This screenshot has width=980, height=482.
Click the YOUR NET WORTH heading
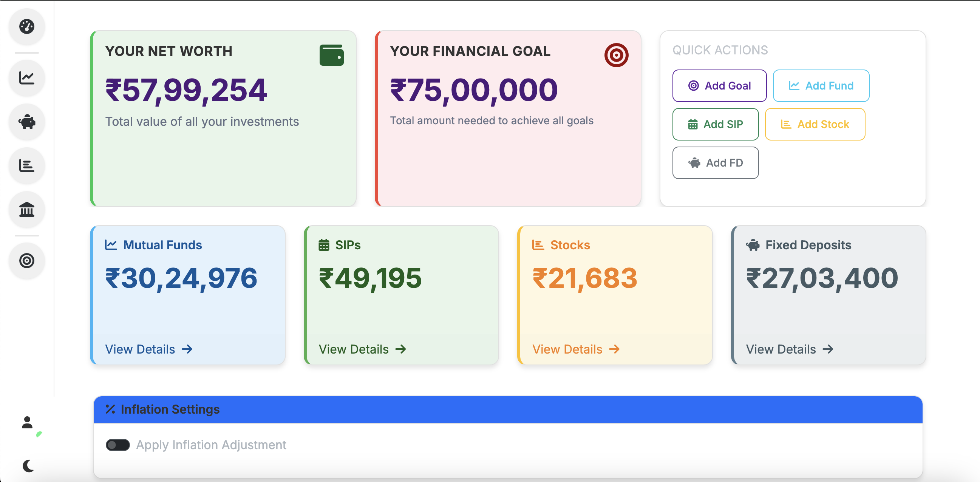coord(168,51)
